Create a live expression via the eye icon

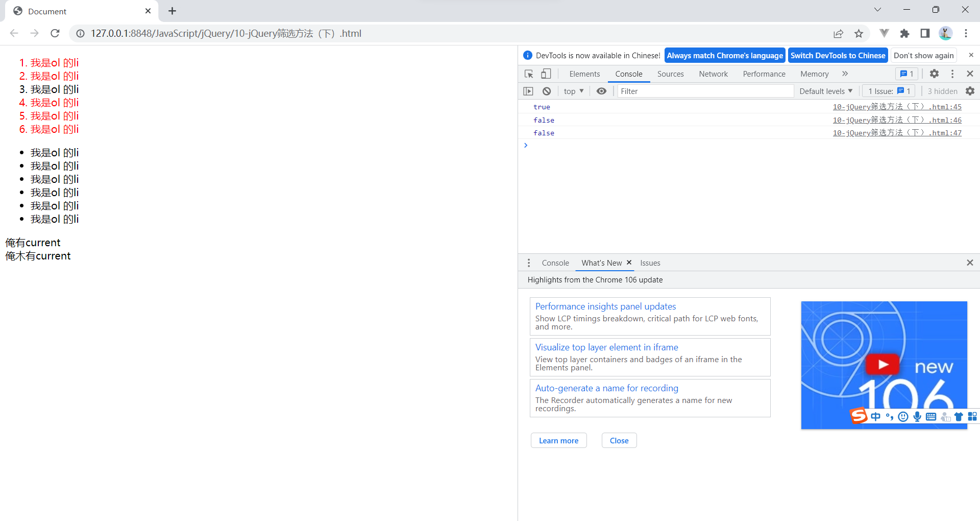(601, 91)
